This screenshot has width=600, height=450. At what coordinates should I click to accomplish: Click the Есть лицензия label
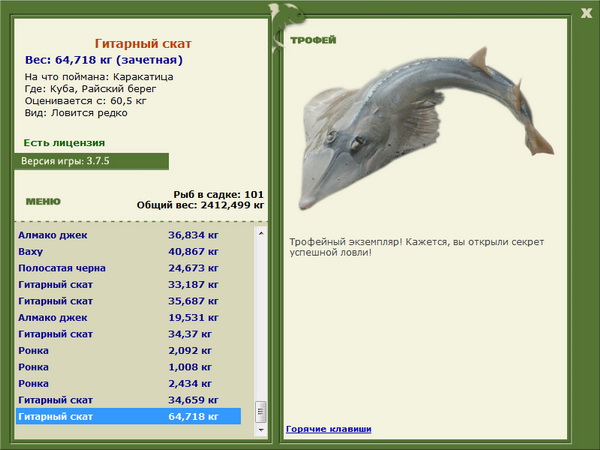click(x=64, y=143)
